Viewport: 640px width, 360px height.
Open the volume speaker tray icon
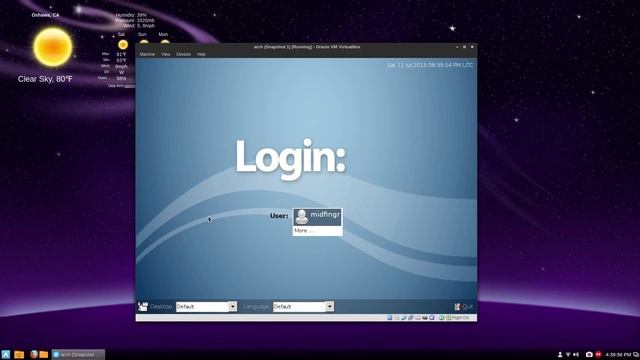[576, 354]
